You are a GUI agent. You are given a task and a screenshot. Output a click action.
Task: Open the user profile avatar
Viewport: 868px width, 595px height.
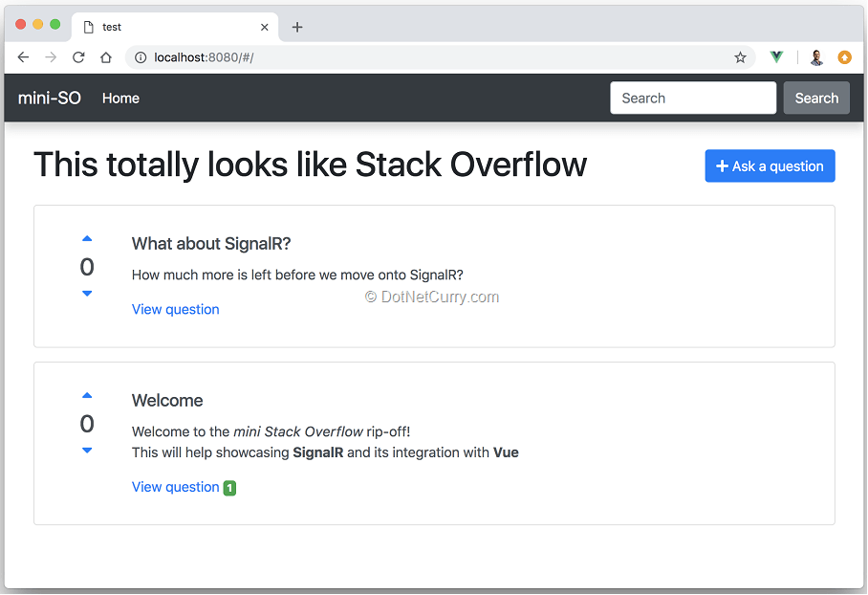816,57
